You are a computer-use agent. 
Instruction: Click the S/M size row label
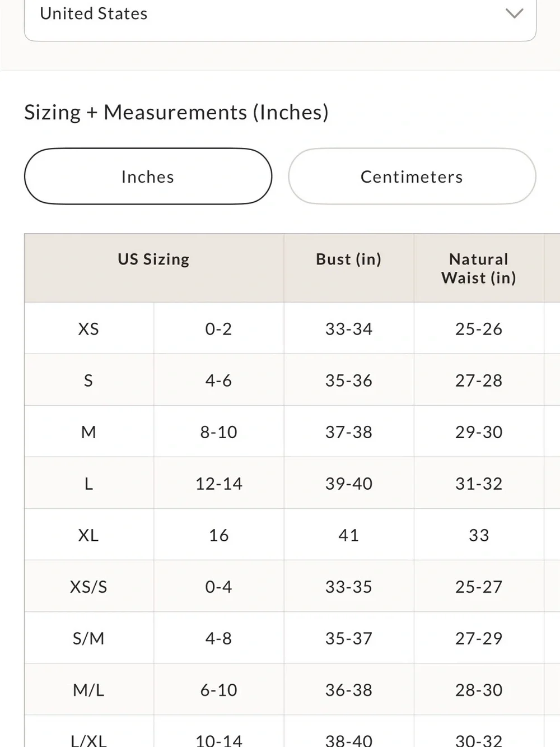pos(88,638)
